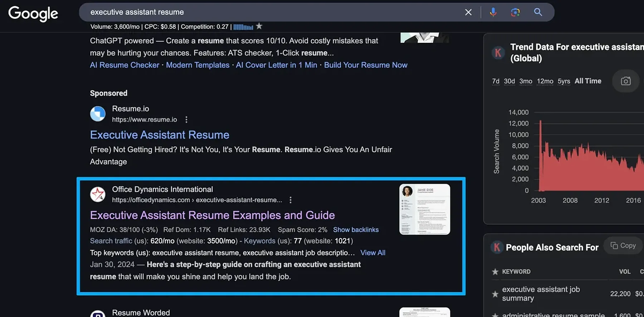
Task: Click the Keywords Everywhere logo beside People Also Search For
Action: [497, 247]
